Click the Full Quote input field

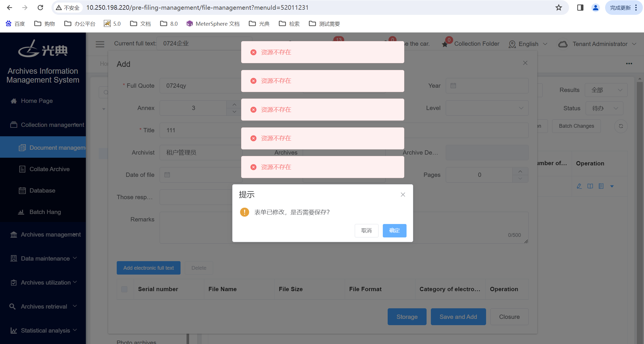(201, 86)
